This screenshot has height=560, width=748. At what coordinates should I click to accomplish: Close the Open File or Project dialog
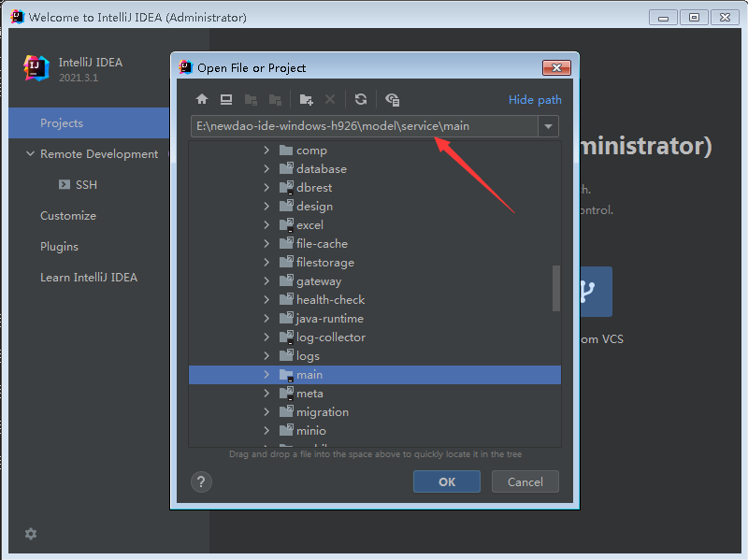(x=556, y=67)
